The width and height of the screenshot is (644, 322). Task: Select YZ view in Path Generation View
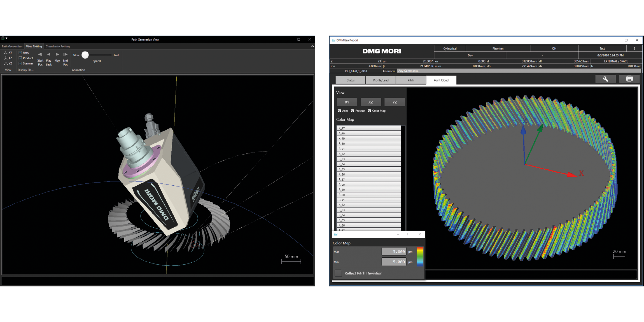[8, 64]
